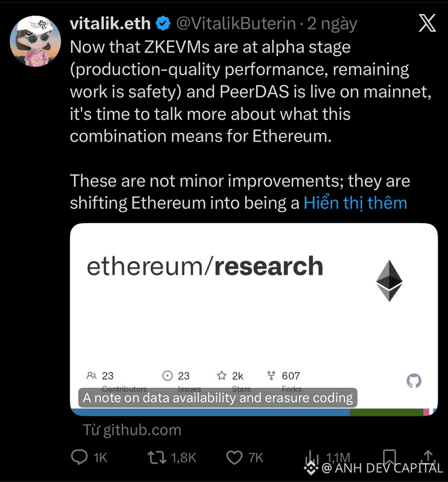Viewport: 448px width, 482px height.
Task: Open the ethereum/research link card
Action: point(254,320)
